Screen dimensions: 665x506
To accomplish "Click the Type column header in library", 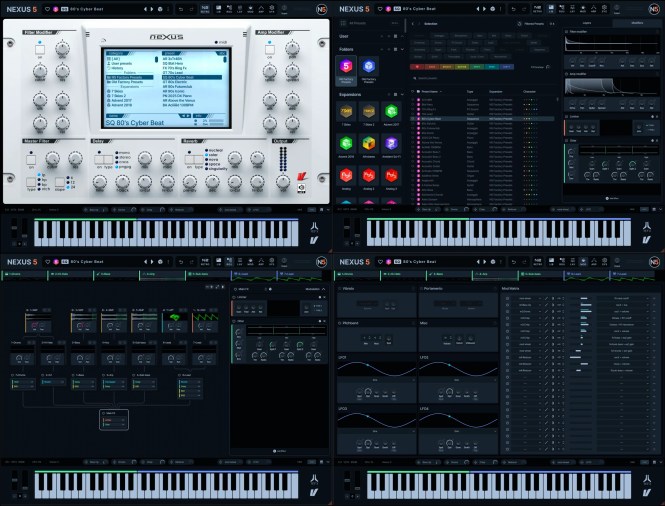I will (470, 92).
